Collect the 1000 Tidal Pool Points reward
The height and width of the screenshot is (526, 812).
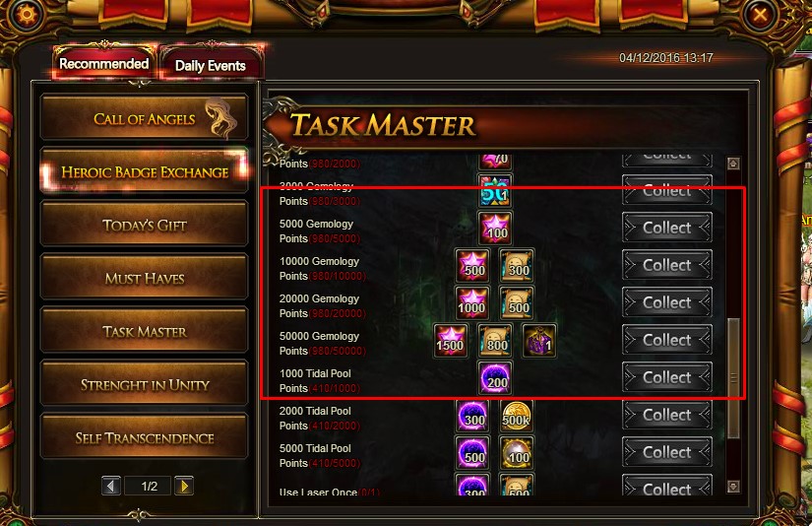tap(667, 378)
